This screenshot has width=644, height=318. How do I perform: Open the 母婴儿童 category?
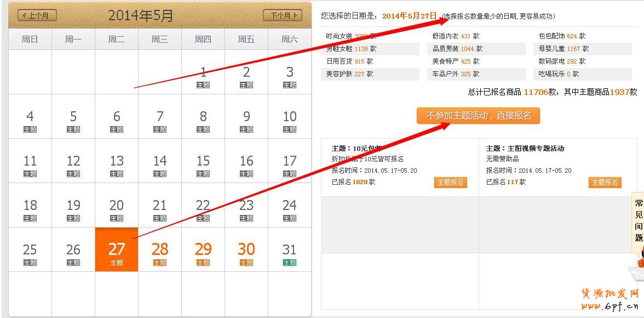[552, 49]
